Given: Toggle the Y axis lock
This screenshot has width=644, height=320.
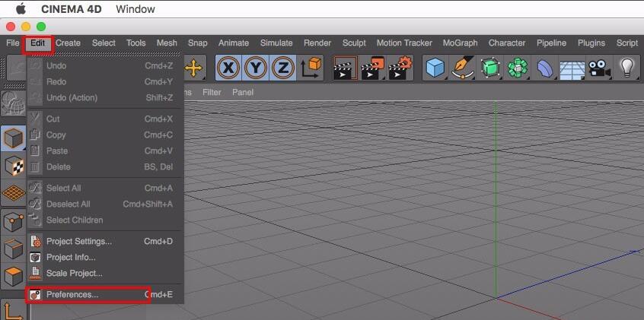Looking at the screenshot, I should [256, 68].
